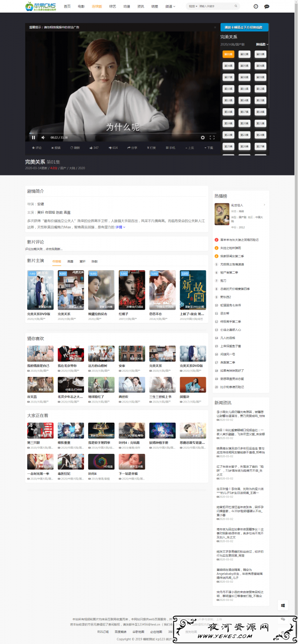
Task: Click the 手机 mobile viewing button
Action: click(x=171, y=148)
